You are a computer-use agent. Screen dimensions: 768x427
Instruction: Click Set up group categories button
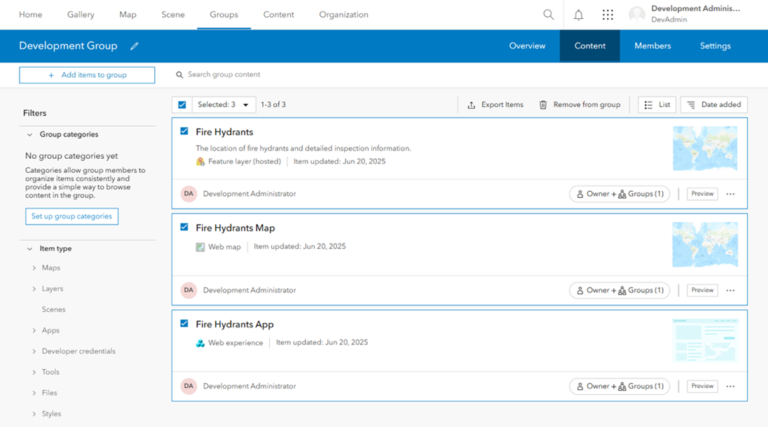pyautogui.click(x=72, y=216)
